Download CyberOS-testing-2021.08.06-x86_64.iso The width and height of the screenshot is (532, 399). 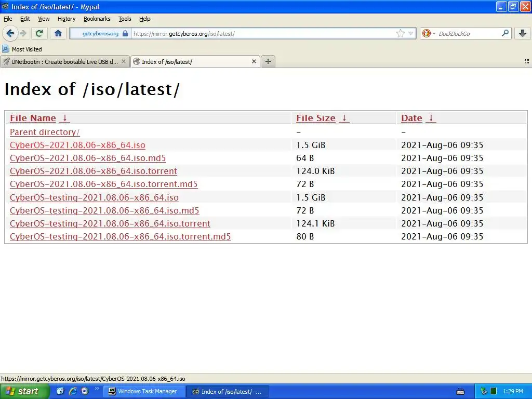(94, 197)
